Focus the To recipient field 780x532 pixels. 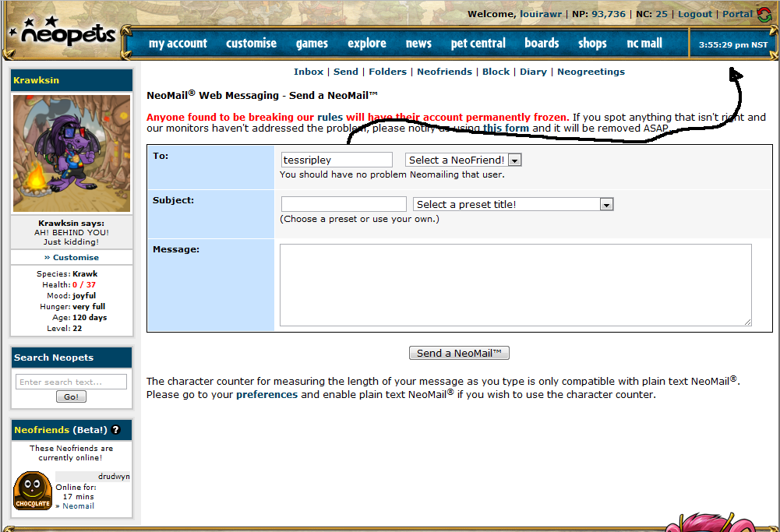[337, 160]
